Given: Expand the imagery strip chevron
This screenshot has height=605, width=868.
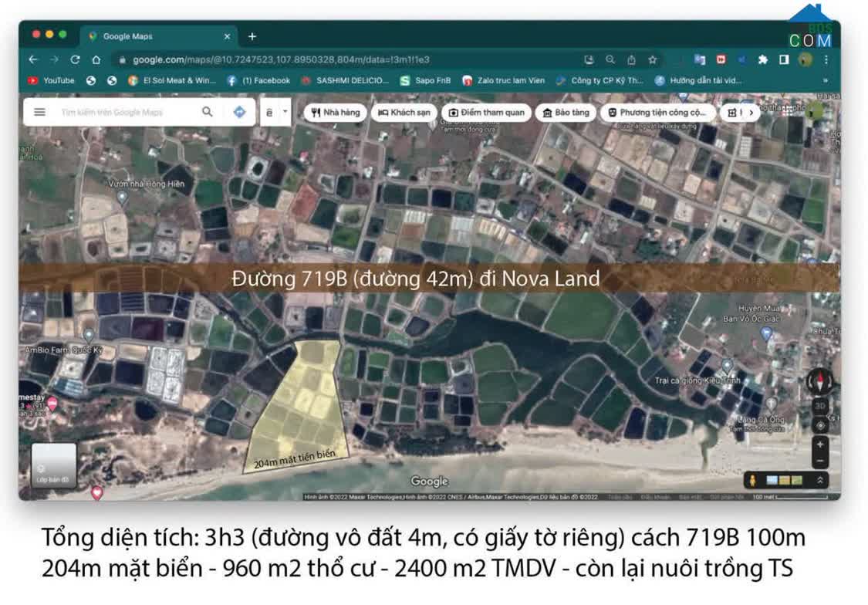Looking at the screenshot, I should [x=820, y=481].
